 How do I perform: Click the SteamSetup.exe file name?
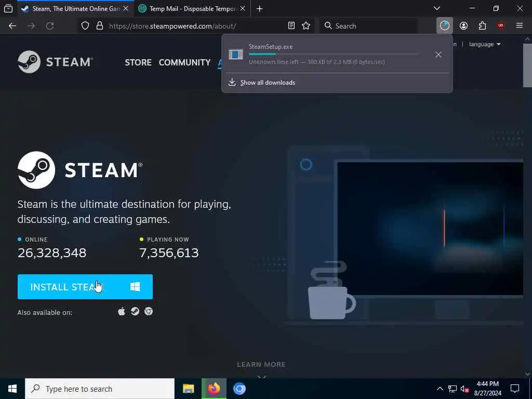tap(271, 47)
